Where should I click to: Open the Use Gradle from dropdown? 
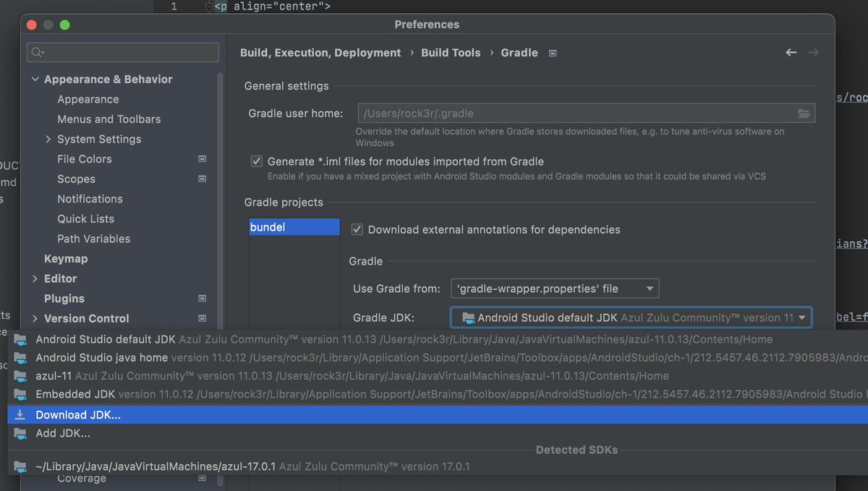555,289
